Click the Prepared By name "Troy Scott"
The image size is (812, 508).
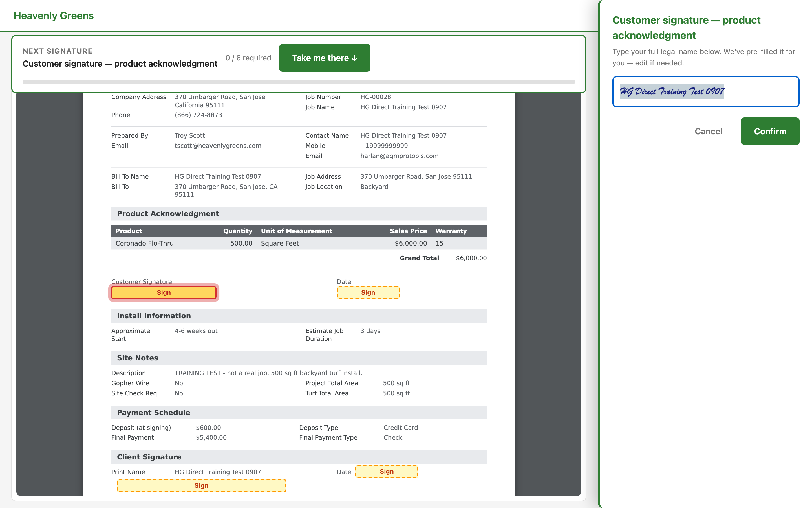click(x=189, y=135)
